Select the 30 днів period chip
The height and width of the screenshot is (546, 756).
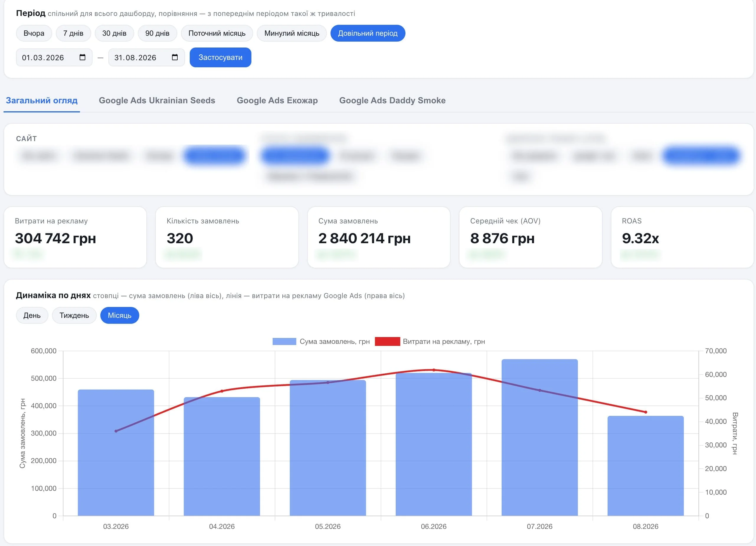click(x=114, y=33)
